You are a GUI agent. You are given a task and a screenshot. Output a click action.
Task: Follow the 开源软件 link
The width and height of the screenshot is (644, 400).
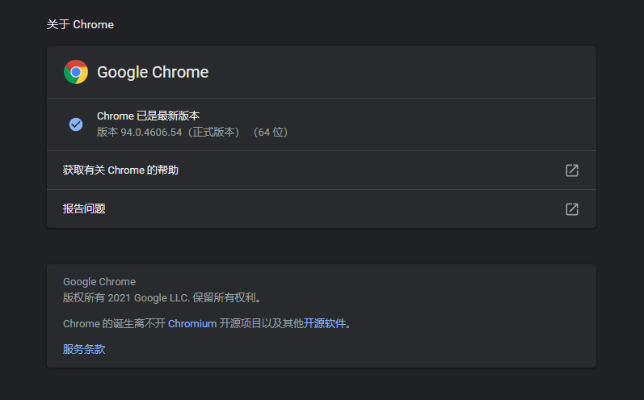pyautogui.click(x=325, y=324)
